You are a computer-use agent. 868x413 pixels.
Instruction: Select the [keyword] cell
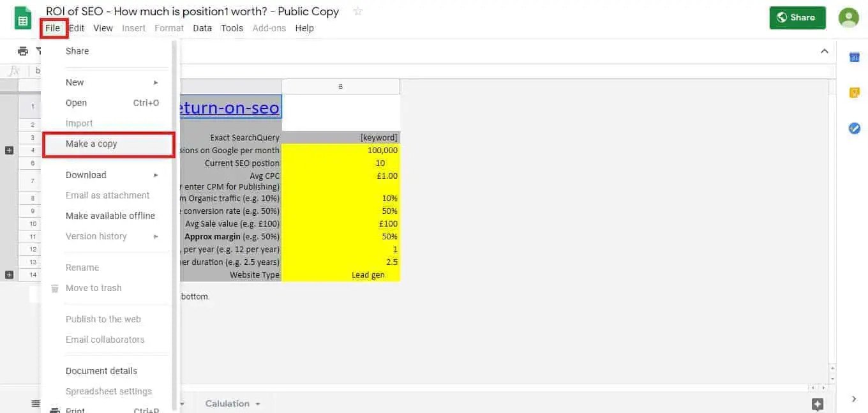341,137
